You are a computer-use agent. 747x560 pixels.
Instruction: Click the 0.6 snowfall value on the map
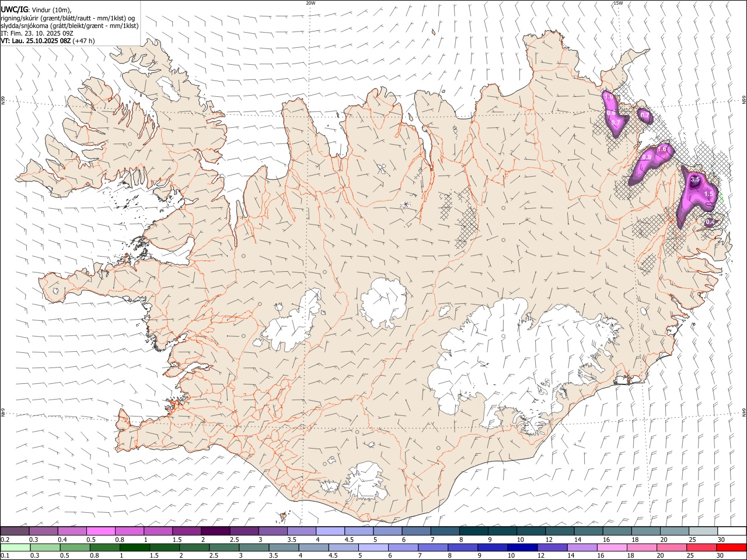coord(611,113)
